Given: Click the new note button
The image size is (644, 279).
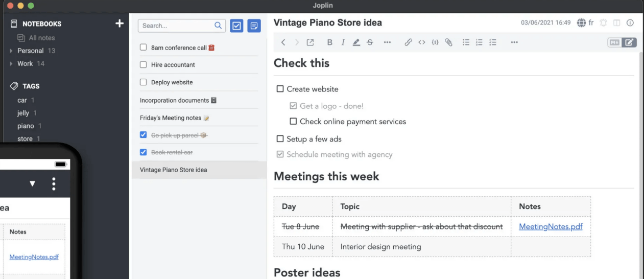Looking at the screenshot, I should pyautogui.click(x=254, y=26).
